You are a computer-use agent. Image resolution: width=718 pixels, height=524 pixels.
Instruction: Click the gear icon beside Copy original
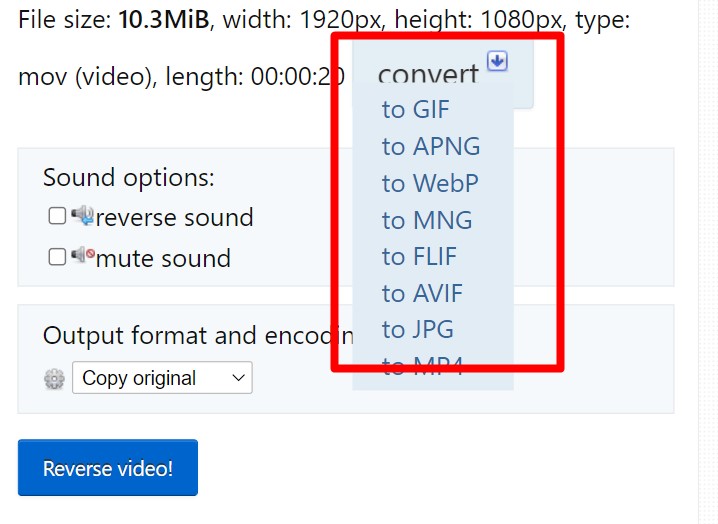[54, 379]
